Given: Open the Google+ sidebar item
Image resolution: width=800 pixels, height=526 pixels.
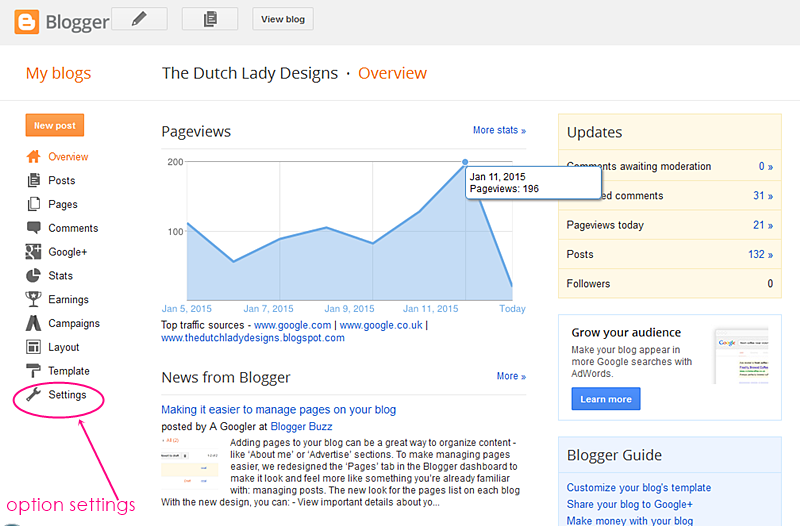Looking at the screenshot, I should (x=68, y=252).
